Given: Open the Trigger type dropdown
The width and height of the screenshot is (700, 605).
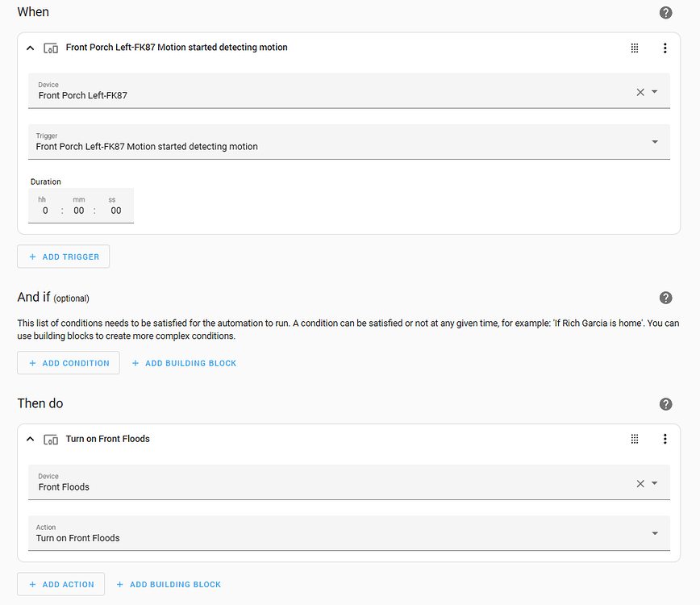Looking at the screenshot, I should click(x=655, y=142).
